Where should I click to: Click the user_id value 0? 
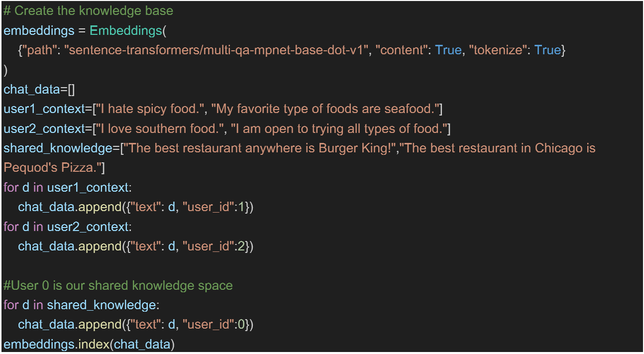[x=241, y=325]
